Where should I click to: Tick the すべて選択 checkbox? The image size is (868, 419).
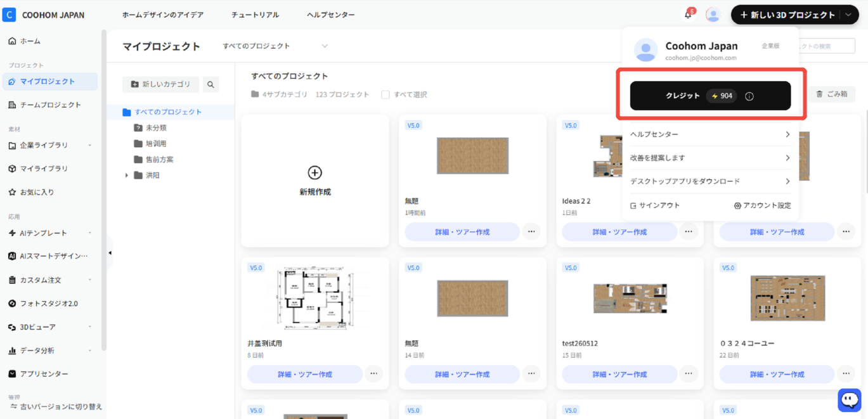click(385, 94)
